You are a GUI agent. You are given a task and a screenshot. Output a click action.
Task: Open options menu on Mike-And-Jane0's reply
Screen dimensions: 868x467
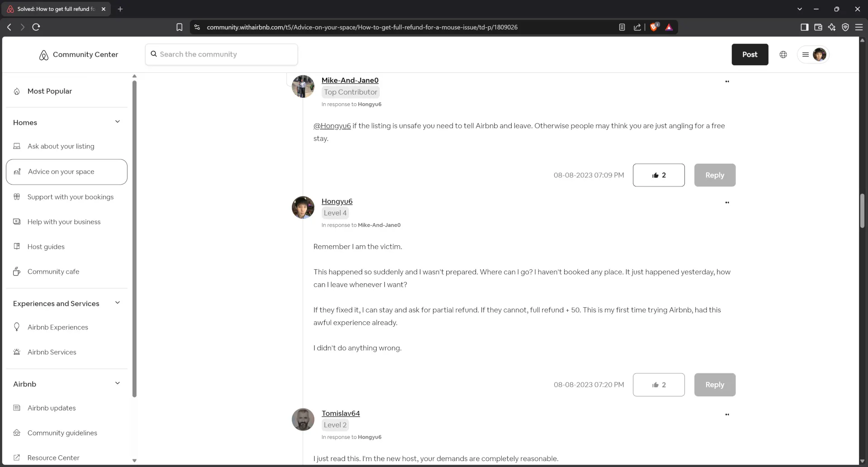pyautogui.click(x=727, y=81)
